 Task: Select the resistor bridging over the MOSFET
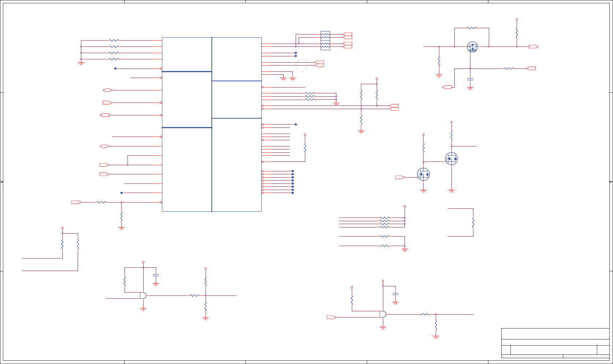pos(472,28)
